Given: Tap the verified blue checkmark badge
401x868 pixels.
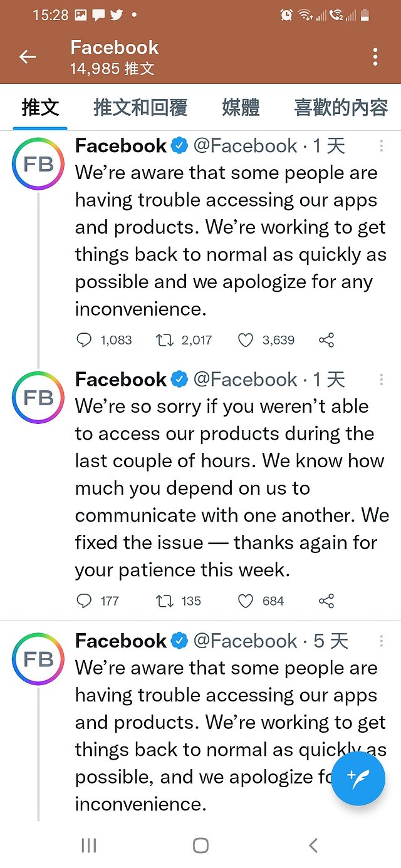Looking at the screenshot, I should [x=180, y=145].
